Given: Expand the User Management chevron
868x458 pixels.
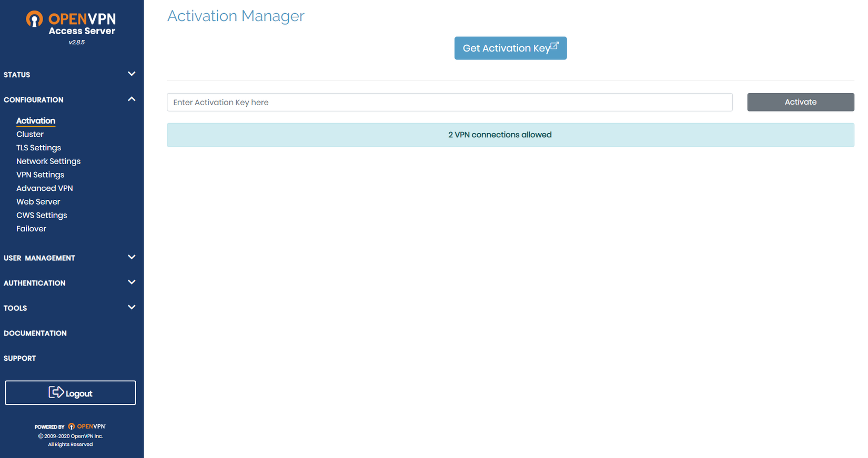Looking at the screenshot, I should tap(132, 257).
